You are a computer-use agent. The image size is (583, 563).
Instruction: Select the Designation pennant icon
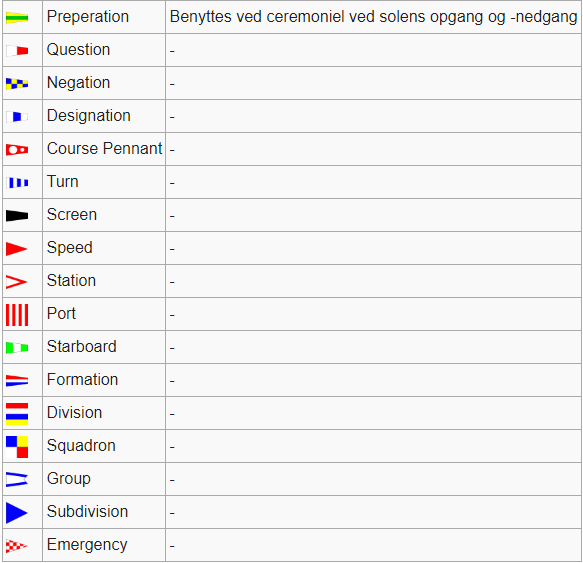[17, 117]
